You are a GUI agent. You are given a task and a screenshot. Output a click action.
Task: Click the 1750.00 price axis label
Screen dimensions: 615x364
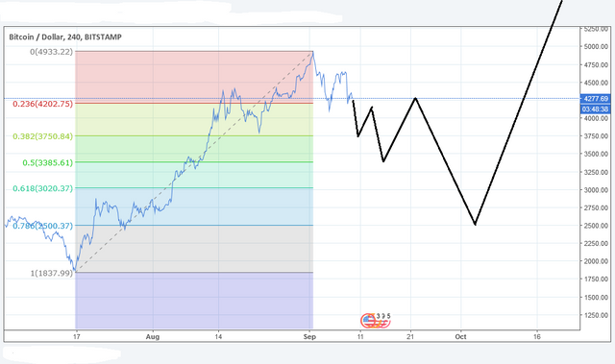click(x=596, y=279)
